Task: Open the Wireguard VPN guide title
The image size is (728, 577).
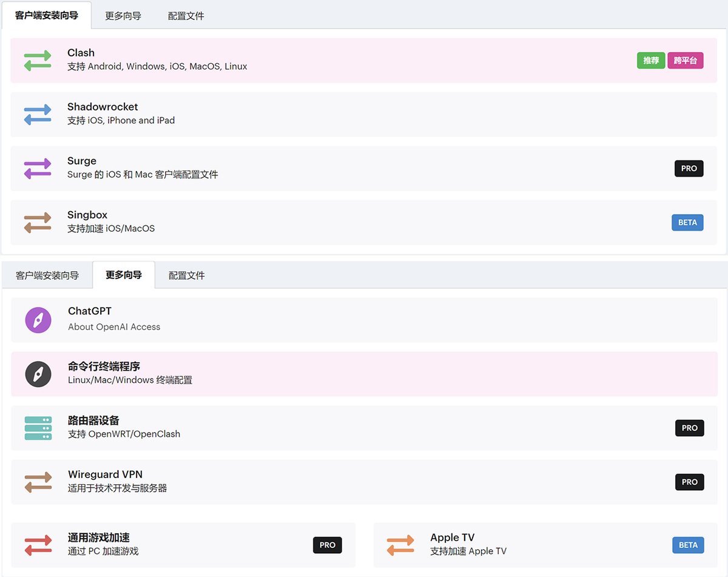Action: (106, 474)
